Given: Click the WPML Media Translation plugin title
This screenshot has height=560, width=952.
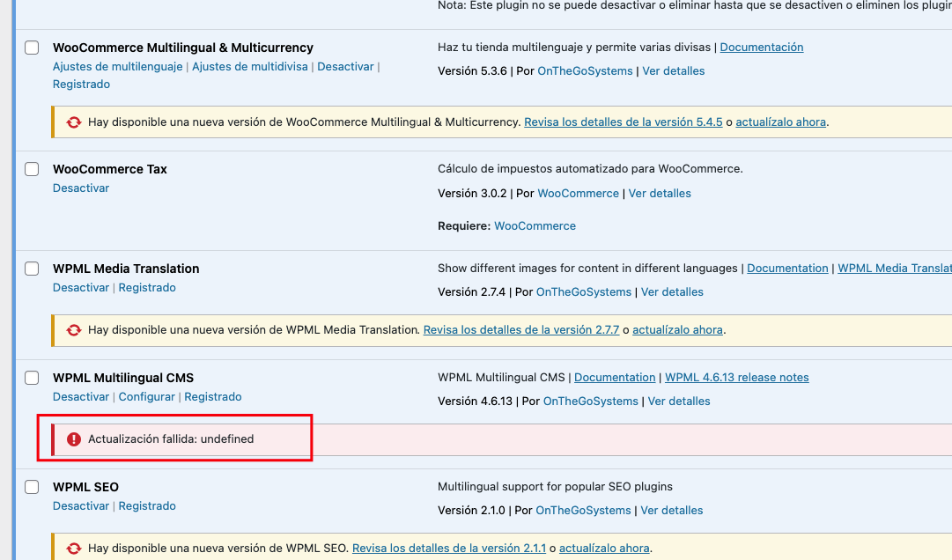Looking at the screenshot, I should click(x=126, y=269).
